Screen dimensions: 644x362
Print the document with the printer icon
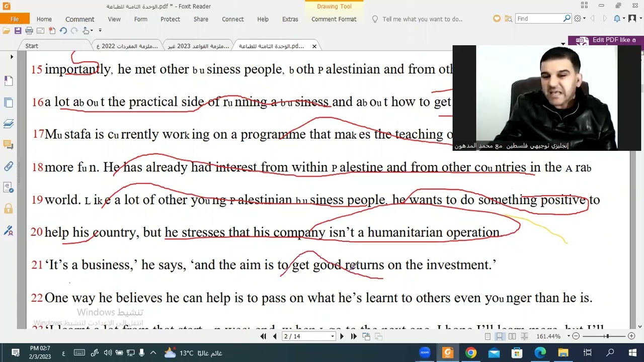29,31
